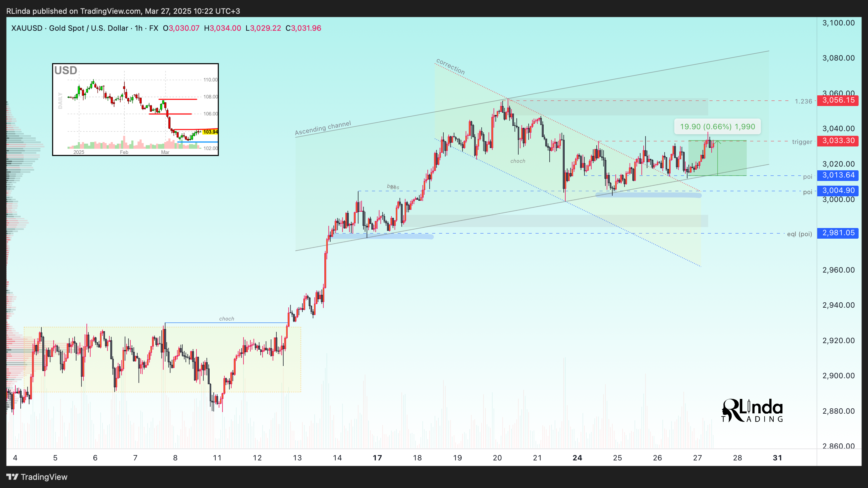Click the RLinda published header text
Viewport: 868px width, 488px height.
[123, 11]
